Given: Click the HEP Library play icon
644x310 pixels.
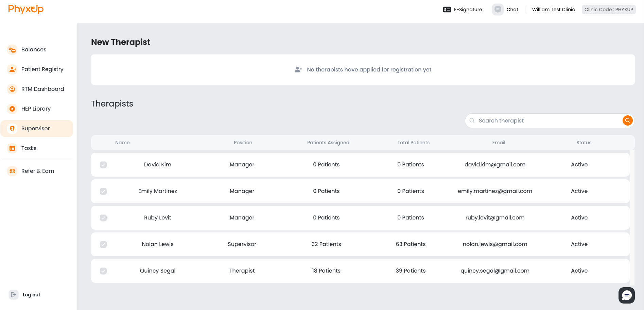Looking at the screenshot, I should [x=12, y=109].
